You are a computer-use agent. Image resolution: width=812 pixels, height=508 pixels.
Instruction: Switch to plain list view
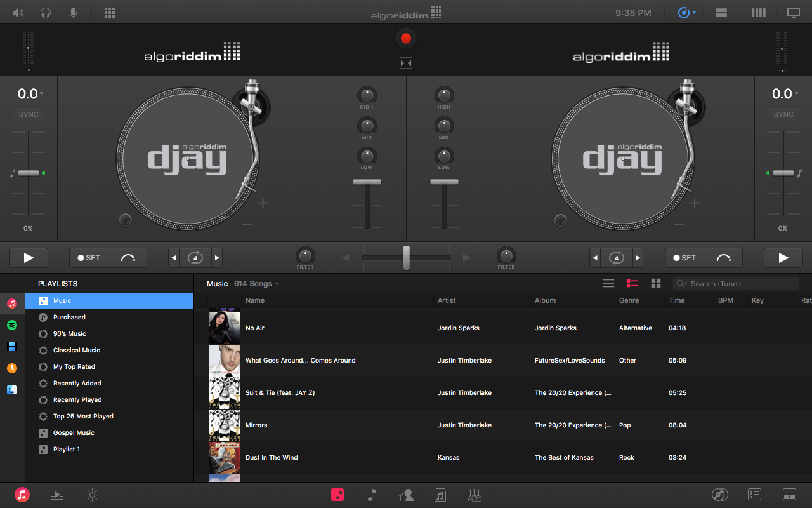[608, 283]
